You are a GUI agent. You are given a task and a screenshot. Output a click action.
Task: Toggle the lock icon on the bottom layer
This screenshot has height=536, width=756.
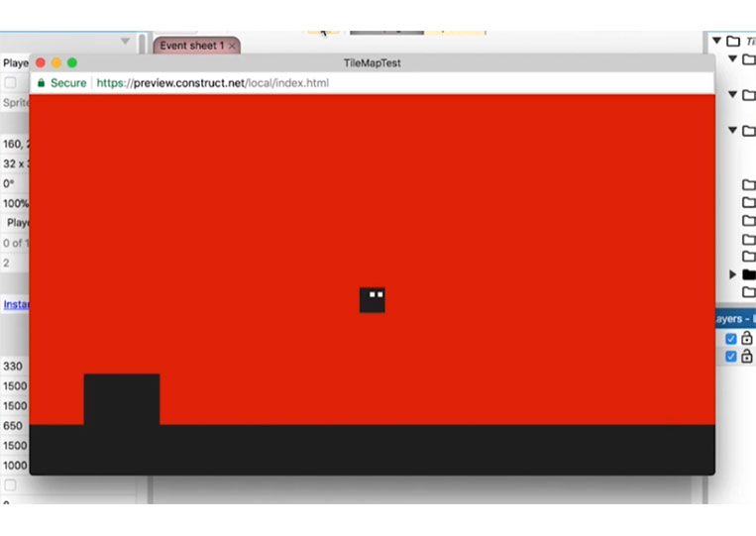point(746,357)
